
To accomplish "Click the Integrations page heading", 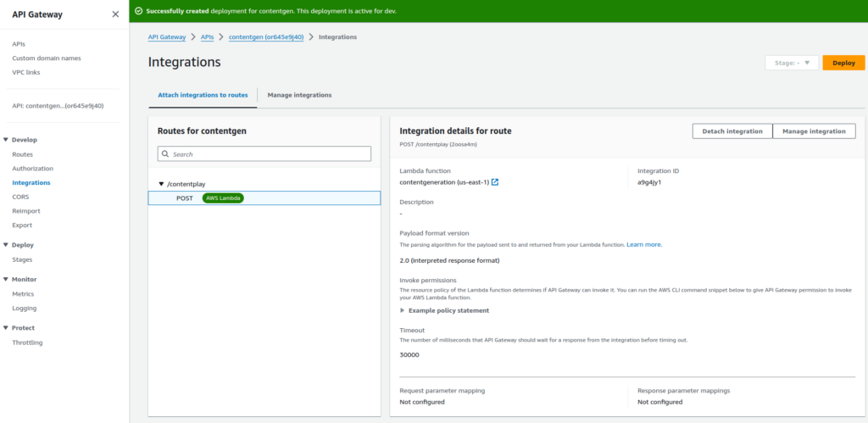I will [184, 63].
